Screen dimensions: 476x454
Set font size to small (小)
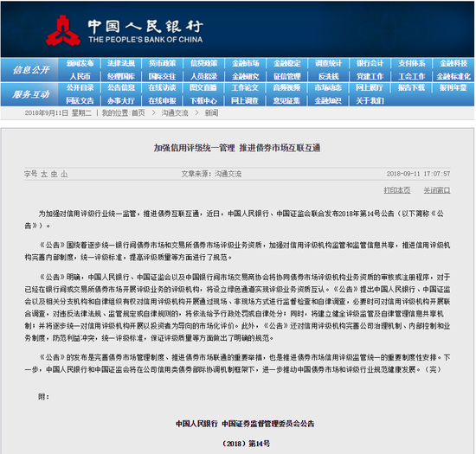(64, 174)
